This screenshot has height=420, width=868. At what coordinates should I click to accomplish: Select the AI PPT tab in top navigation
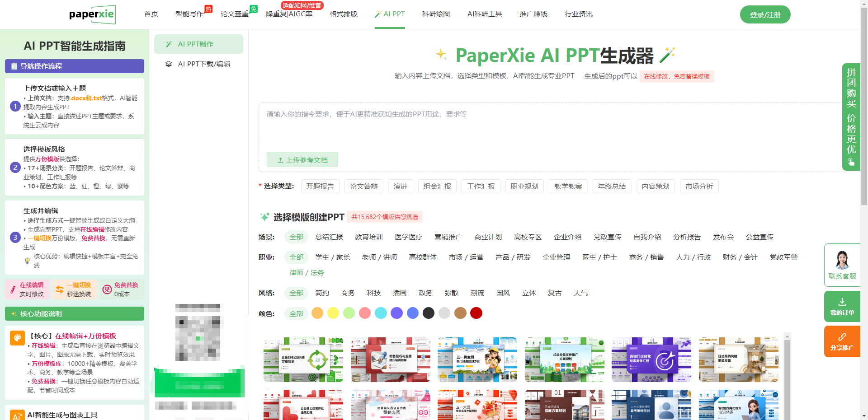tap(390, 14)
